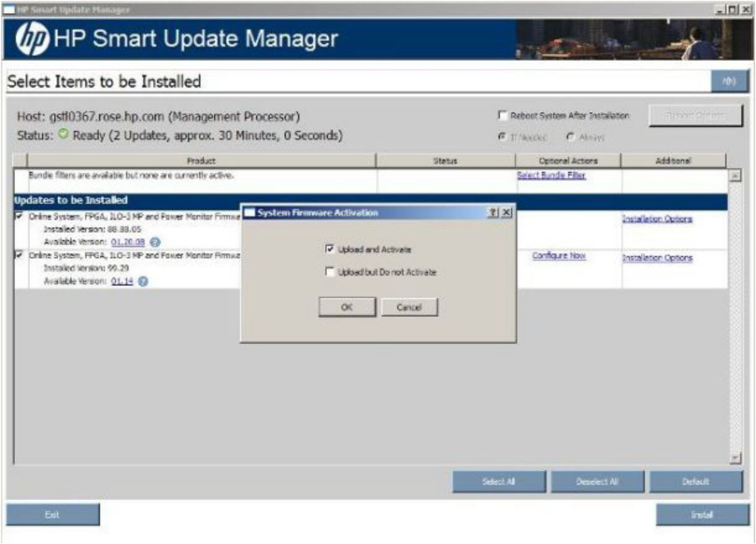Screen dimensions: 756x544
Task: Click the Status column header
Action: (446, 161)
